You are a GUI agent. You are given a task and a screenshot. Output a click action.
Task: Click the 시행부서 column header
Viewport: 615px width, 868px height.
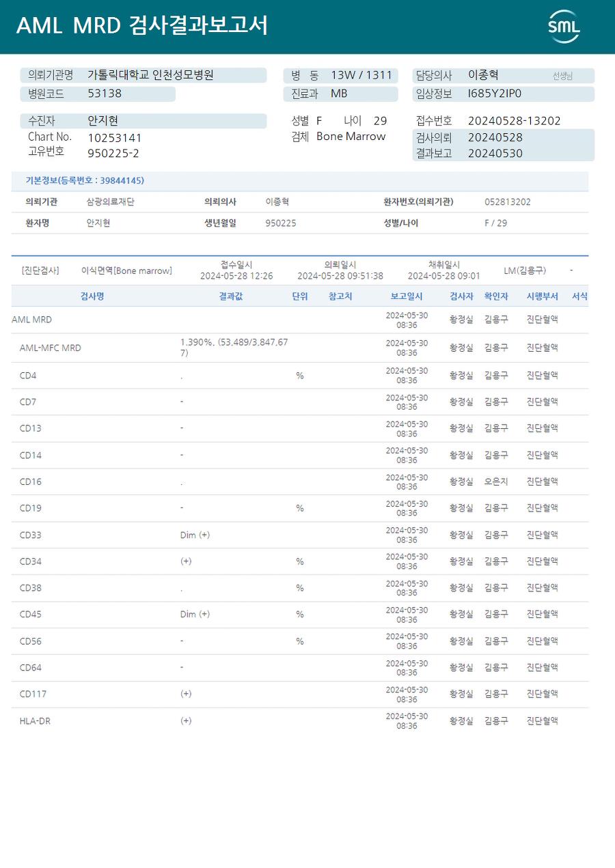(542, 296)
